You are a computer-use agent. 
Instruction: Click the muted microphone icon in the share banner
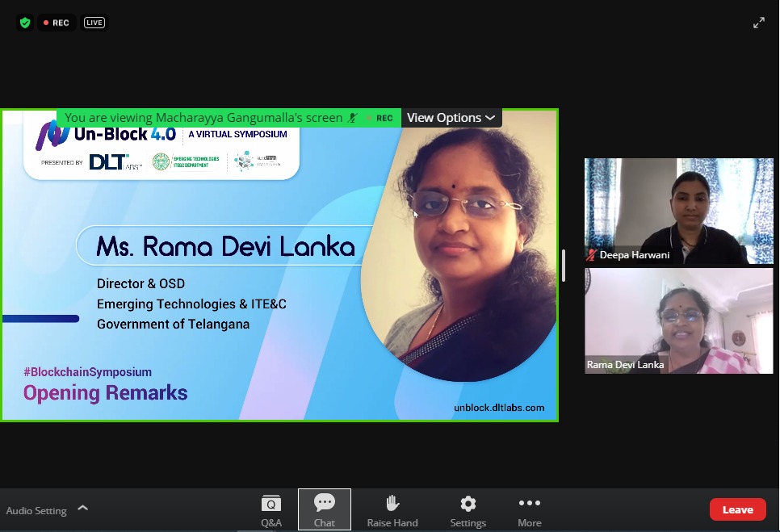click(353, 118)
